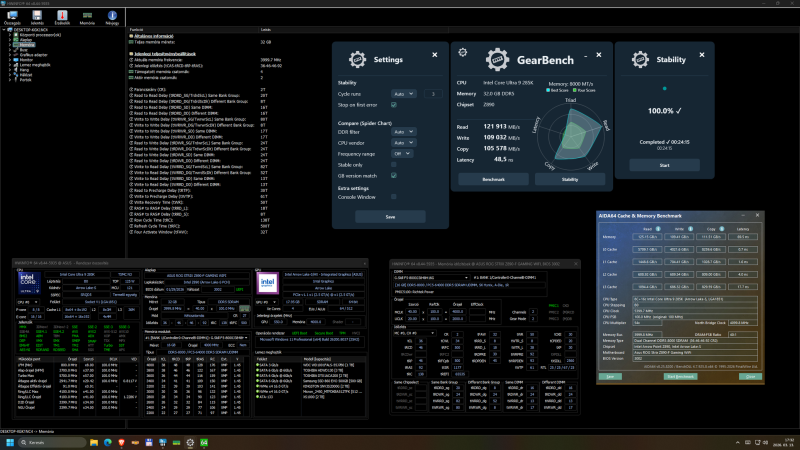Click the Save button in GearBench Settings

(390, 217)
